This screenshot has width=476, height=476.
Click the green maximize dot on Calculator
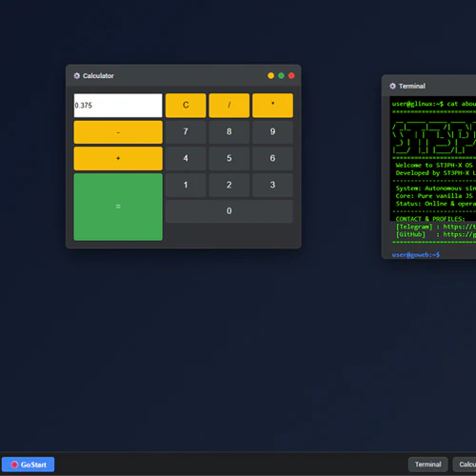point(281,75)
